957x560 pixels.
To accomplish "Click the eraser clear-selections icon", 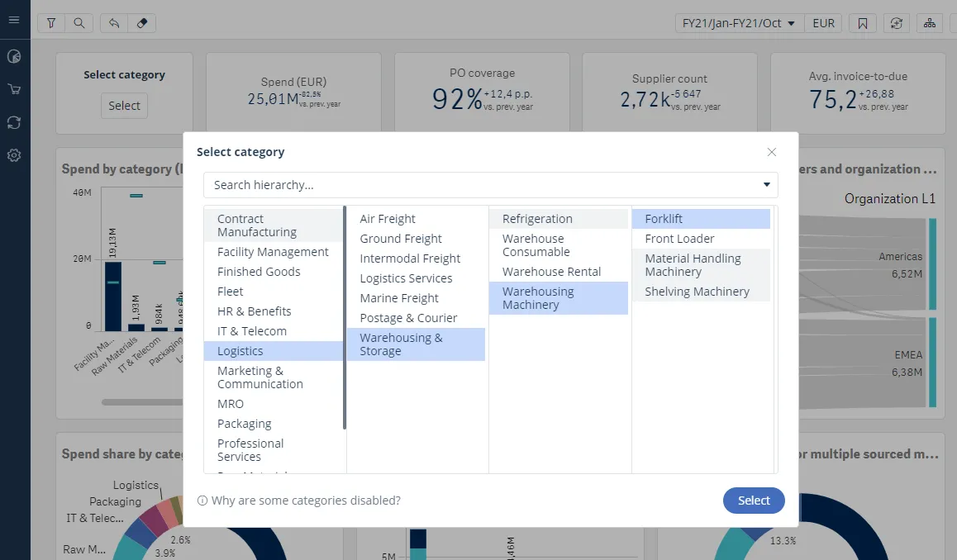I will [141, 23].
